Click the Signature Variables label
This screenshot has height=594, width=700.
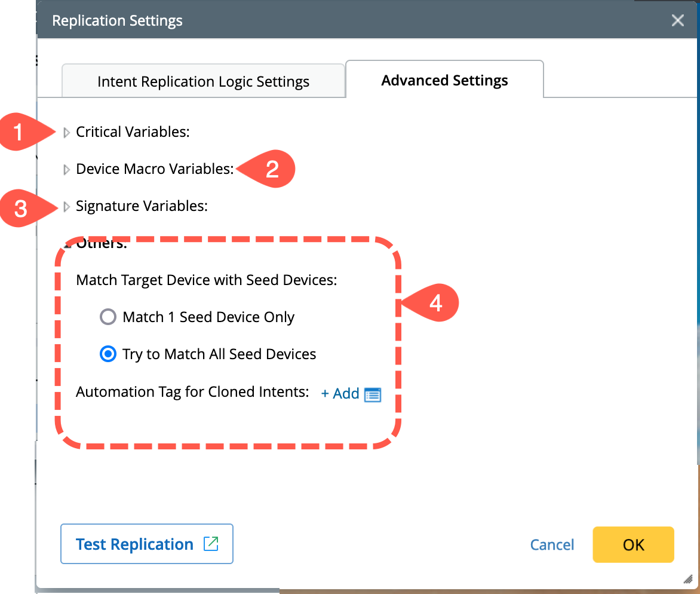(142, 206)
